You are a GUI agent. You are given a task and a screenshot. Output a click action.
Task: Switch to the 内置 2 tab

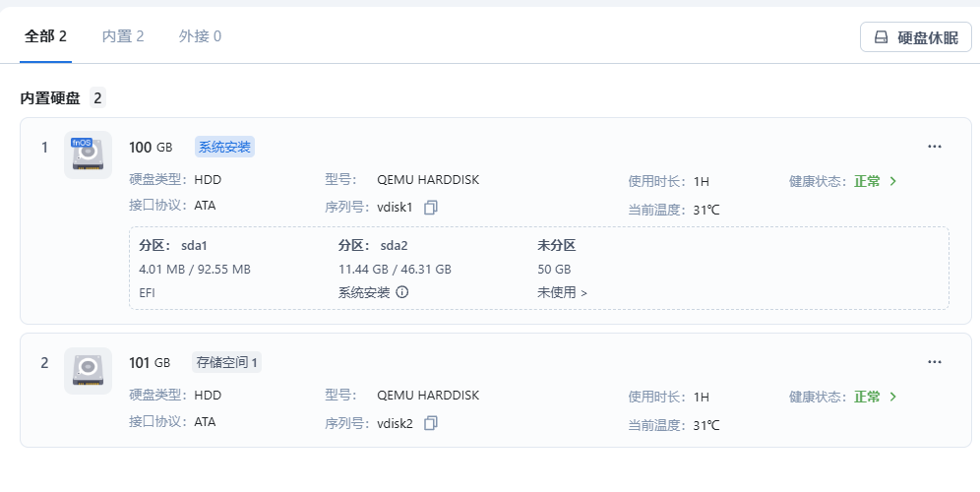[x=123, y=36]
